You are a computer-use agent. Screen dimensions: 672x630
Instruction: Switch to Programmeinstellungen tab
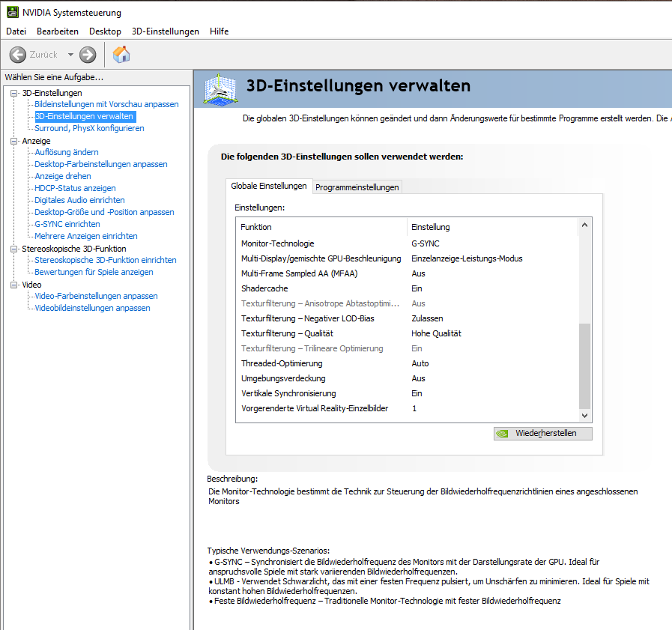357,187
